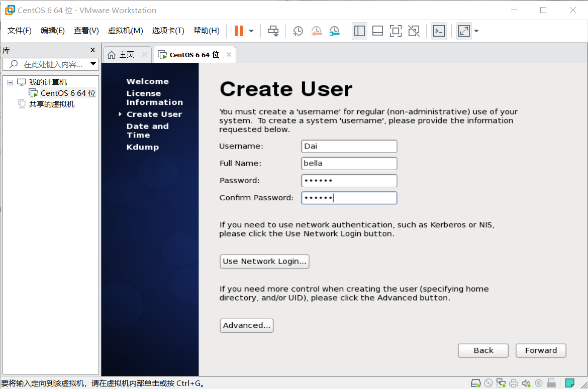Click License Information in the setup steps
This screenshot has height=389, width=588.
tap(154, 98)
